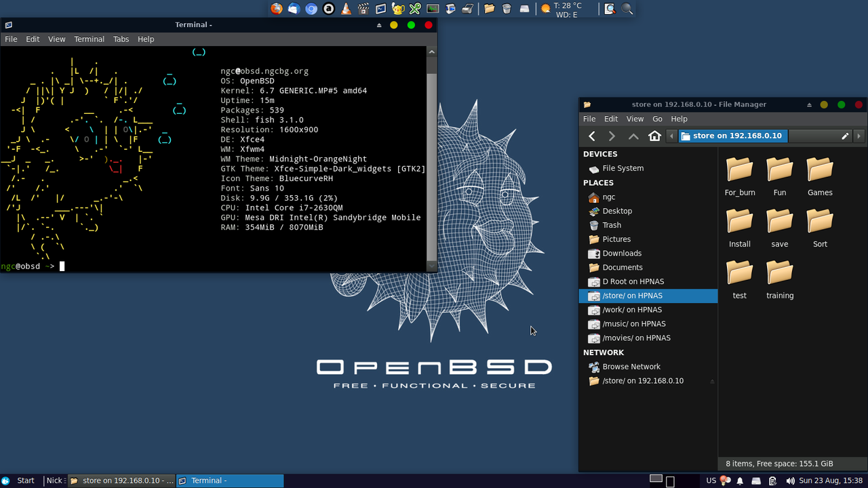Launch Firefox from the top panel
This screenshot has width=868, height=488.
(276, 9)
